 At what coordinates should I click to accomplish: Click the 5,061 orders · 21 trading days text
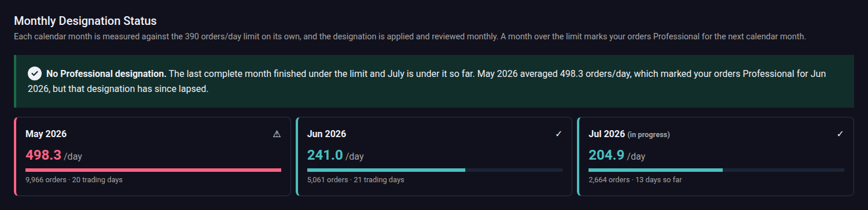(355, 180)
